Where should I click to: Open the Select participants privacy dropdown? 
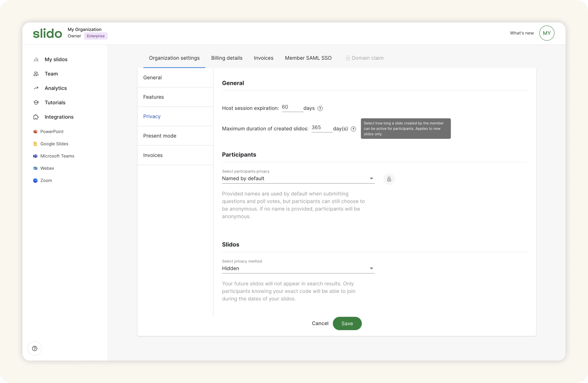[x=298, y=178]
